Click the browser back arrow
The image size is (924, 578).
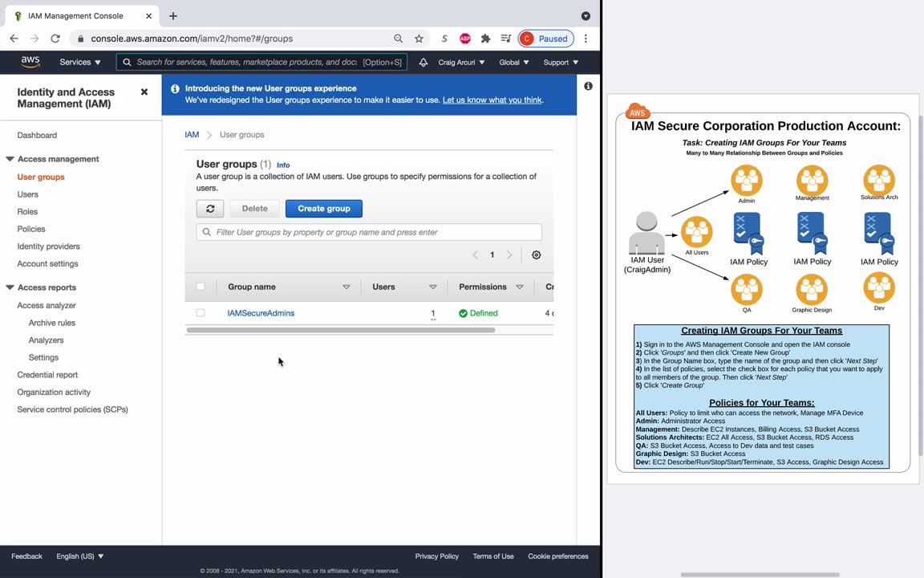(14, 39)
